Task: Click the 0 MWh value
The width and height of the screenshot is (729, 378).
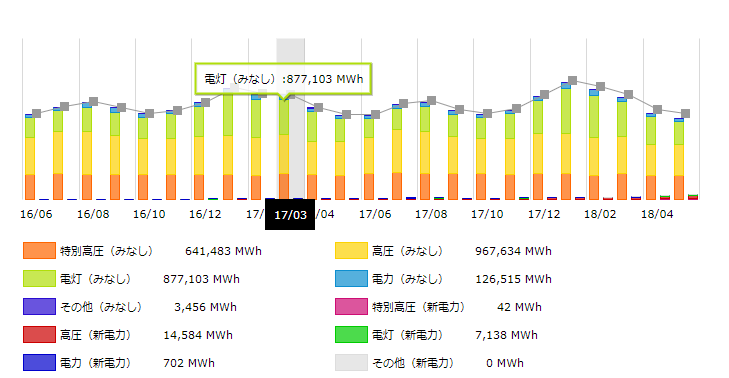Action: tap(505, 363)
